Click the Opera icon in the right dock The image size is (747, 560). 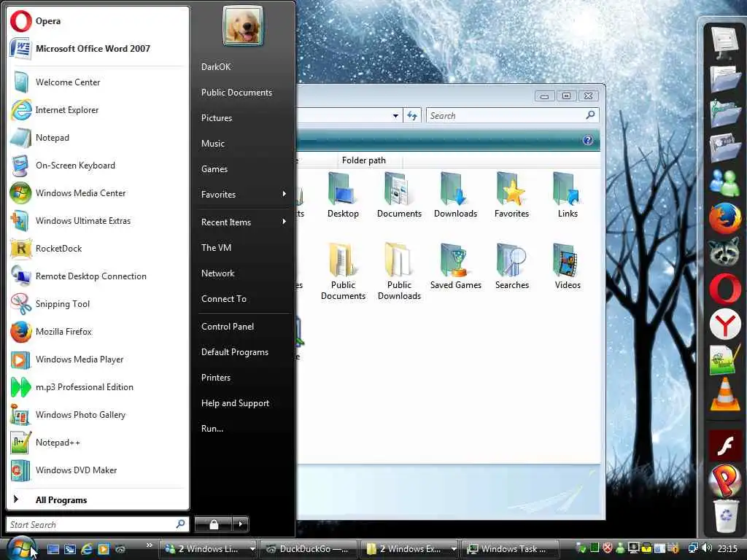coord(724,289)
